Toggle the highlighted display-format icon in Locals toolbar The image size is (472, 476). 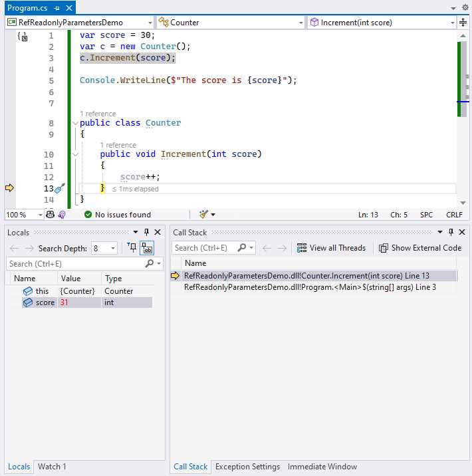(x=147, y=248)
